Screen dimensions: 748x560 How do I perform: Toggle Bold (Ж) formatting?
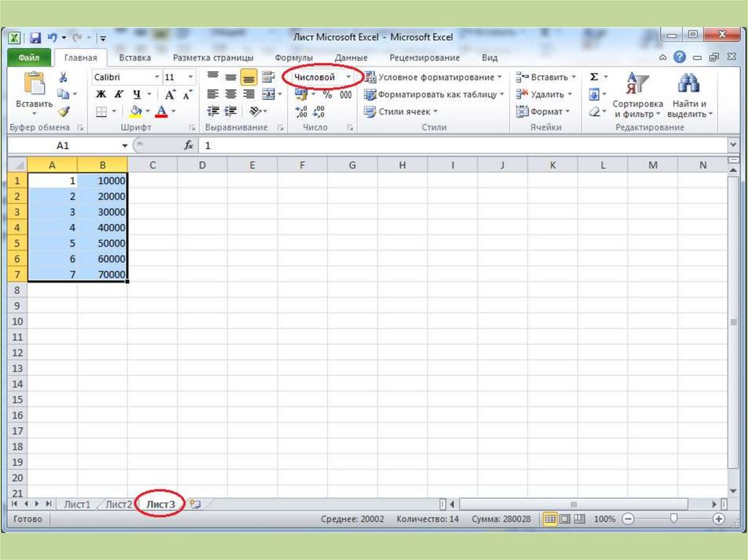pyautogui.click(x=101, y=94)
